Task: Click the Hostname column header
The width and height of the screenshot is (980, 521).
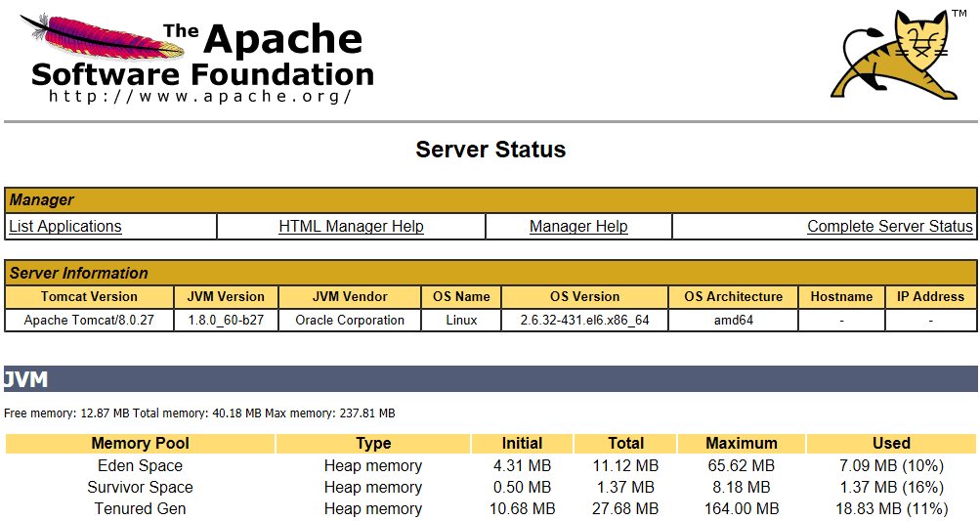Action: (x=842, y=296)
